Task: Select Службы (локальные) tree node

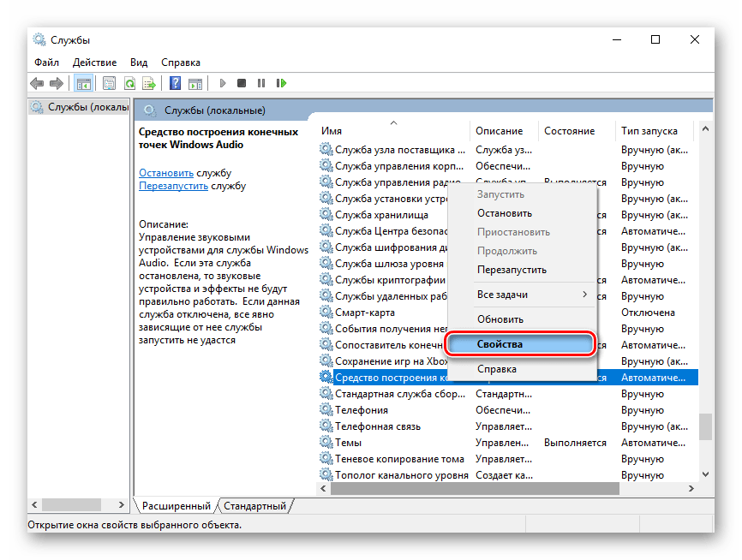Action: [x=81, y=107]
